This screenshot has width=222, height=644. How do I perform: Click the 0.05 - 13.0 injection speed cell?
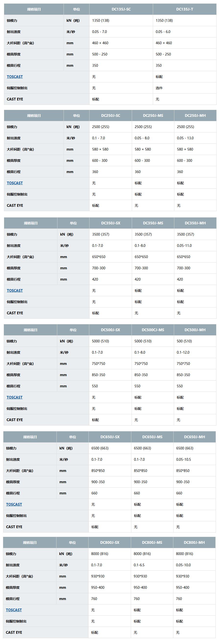coord(185,138)
